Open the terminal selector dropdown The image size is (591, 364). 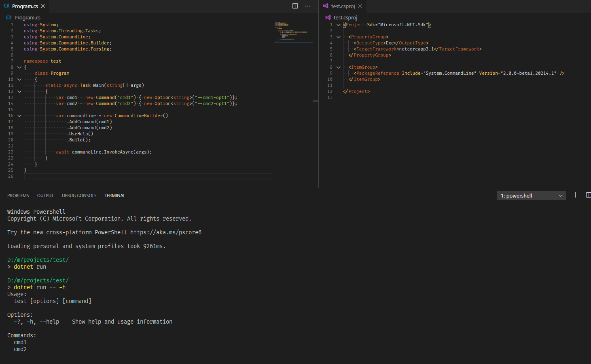click(x=531, y=195)
